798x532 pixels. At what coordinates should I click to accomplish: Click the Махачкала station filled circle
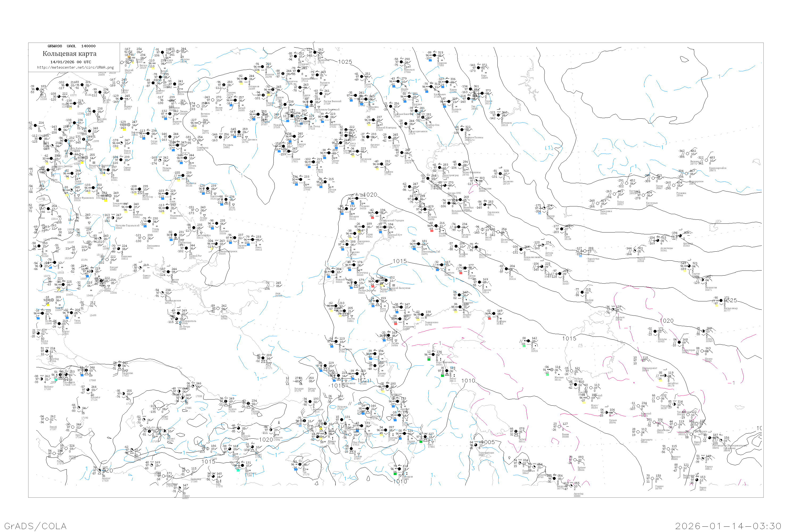pos(387,386)
